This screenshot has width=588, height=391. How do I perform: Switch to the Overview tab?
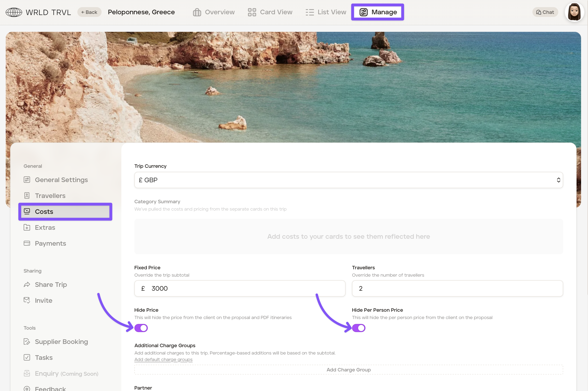tap(214, 12)
